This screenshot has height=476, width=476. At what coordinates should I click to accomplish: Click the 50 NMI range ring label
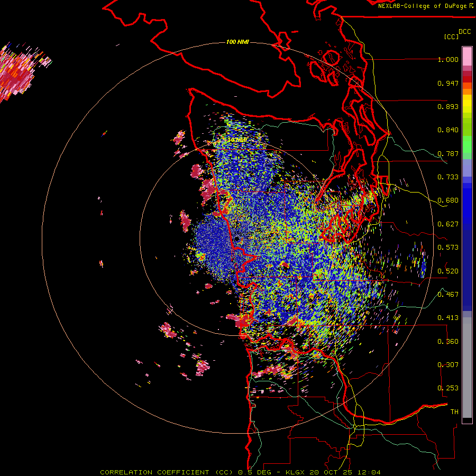coord(237,140)
